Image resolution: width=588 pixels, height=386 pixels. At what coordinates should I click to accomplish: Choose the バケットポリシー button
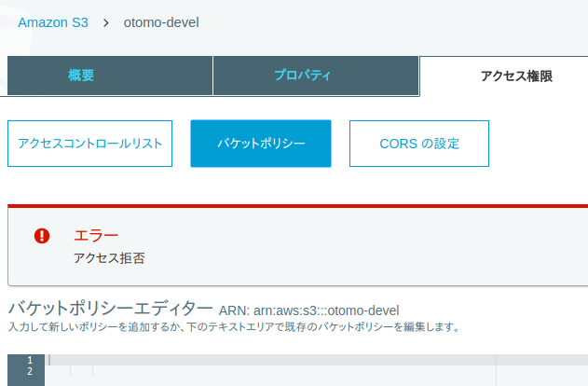click(x=261, y=144)
